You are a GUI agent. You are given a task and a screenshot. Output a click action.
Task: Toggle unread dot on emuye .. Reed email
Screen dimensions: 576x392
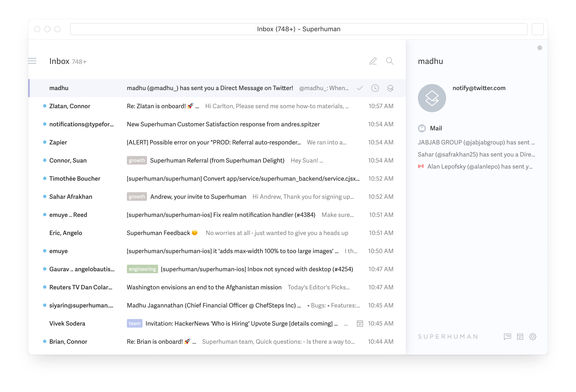point(45,215)
